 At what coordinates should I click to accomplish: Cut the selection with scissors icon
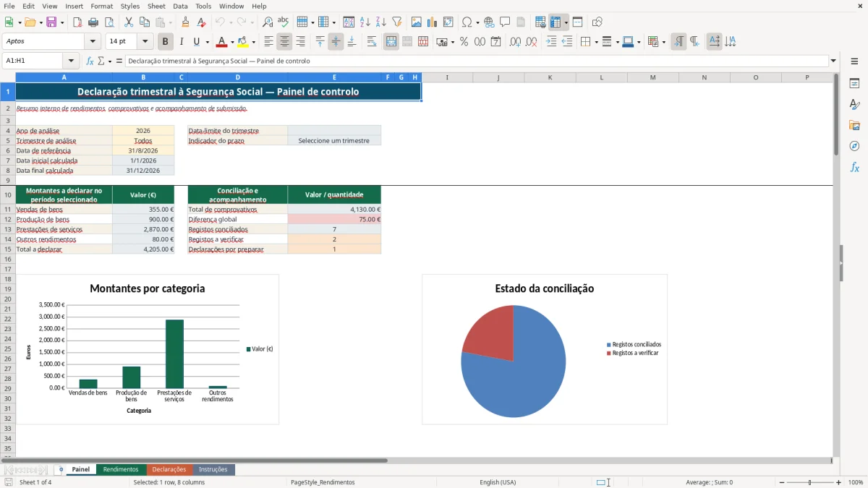(128, 22)
